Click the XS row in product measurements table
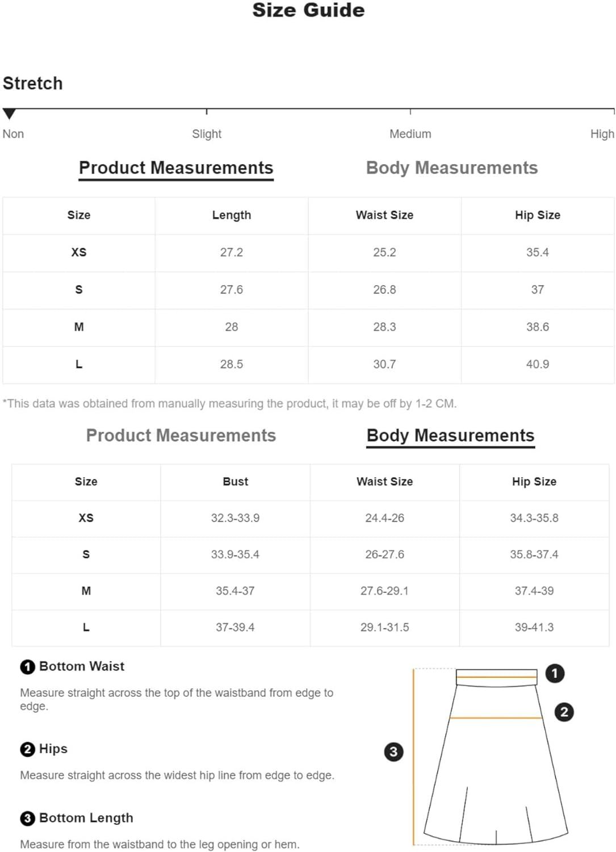 [x=308, y=253]
